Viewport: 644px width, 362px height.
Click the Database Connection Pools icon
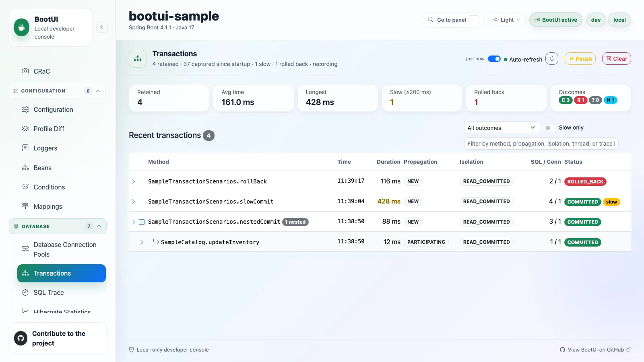25,249
